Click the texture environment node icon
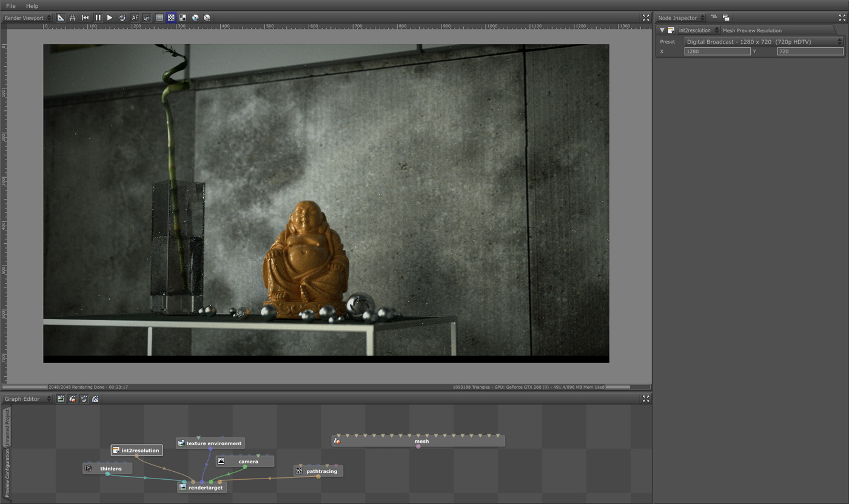849x504 pixels. coord(181,443)
